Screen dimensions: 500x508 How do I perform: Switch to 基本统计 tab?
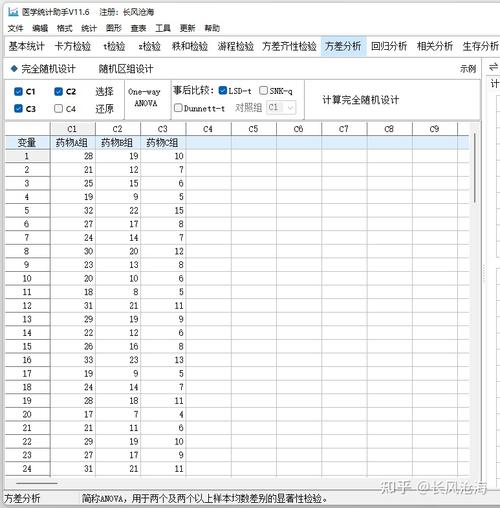[x=26, y=46]
